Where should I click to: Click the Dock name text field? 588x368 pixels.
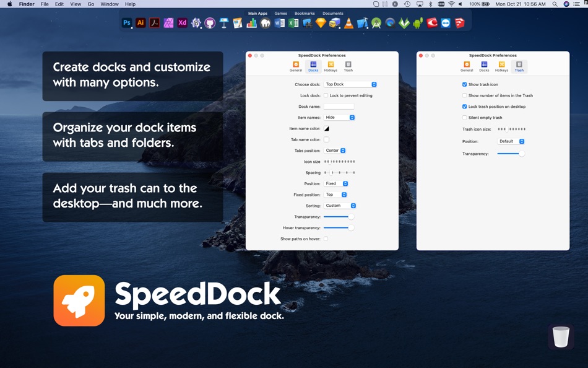[339, 107]
